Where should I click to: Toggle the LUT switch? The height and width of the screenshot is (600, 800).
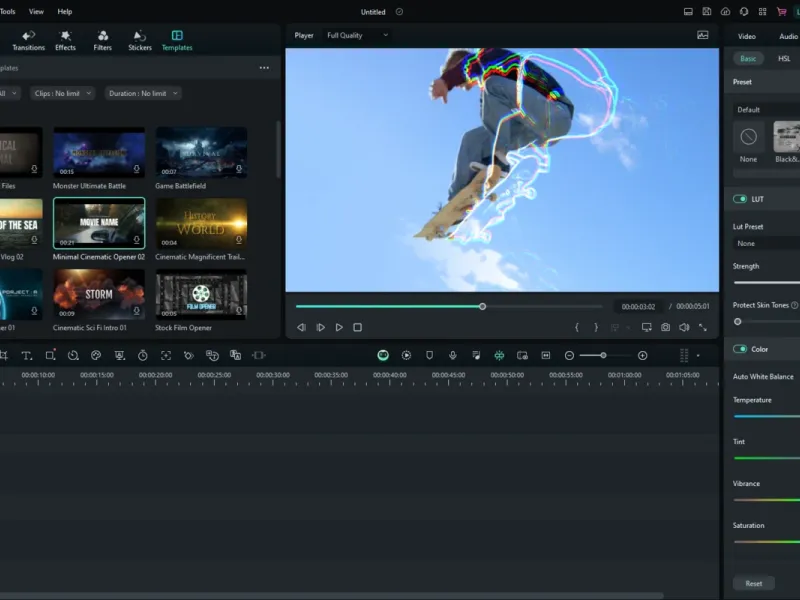(x=740, y=199)
